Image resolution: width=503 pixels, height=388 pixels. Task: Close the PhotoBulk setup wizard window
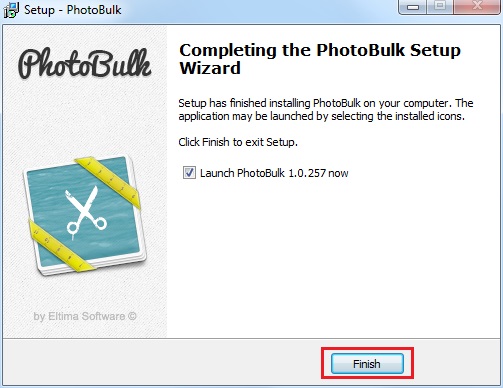point(477,7)
